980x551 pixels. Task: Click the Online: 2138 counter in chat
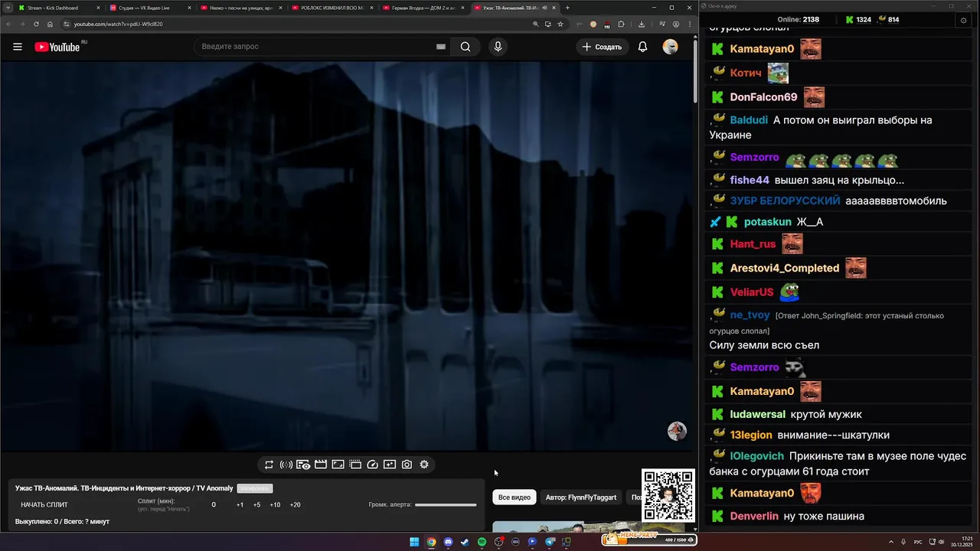[799, 20]
